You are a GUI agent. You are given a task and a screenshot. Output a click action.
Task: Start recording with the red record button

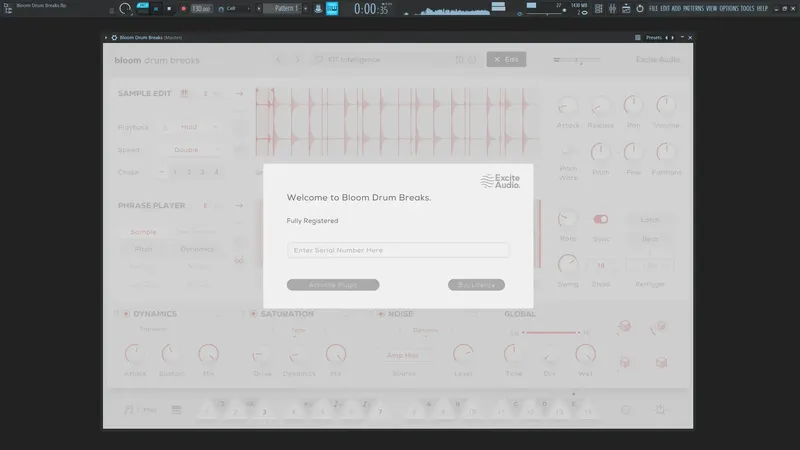[x=183, y=9]
